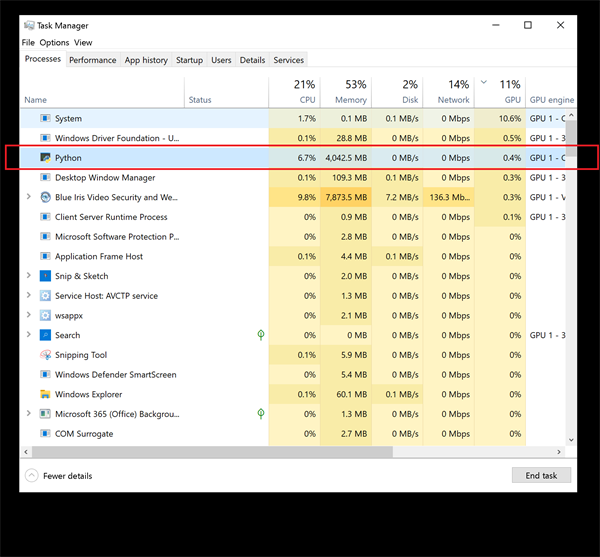Sort by the Network column header
This screenshot has width=600, height=557.
(x=448, y=92)
